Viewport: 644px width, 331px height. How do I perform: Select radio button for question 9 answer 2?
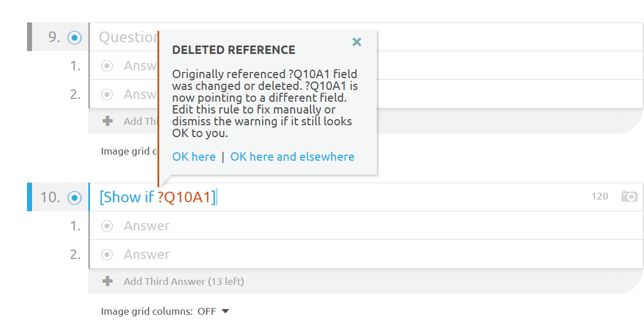point(107,94)
